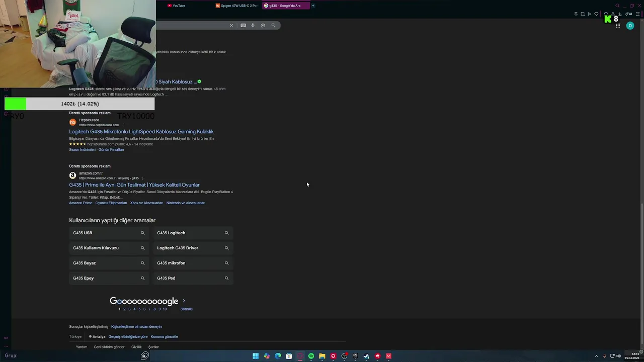Open File Explorer from taskbar

322,356
